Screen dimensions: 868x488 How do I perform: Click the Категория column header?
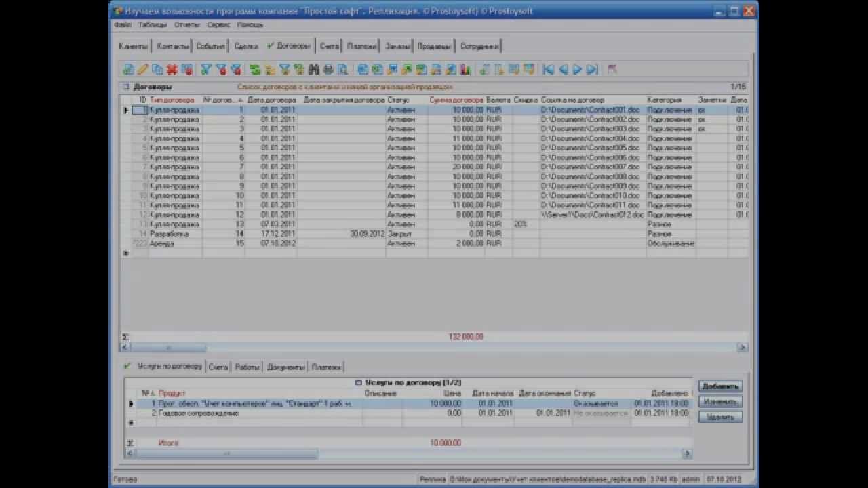pos(671,100)
